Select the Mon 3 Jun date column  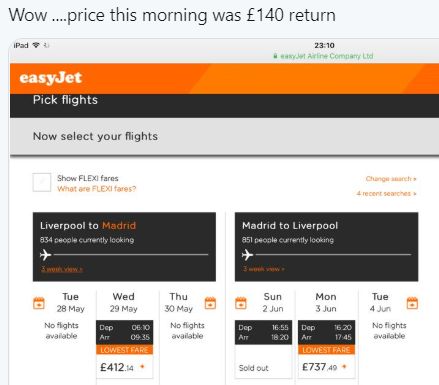326,302
